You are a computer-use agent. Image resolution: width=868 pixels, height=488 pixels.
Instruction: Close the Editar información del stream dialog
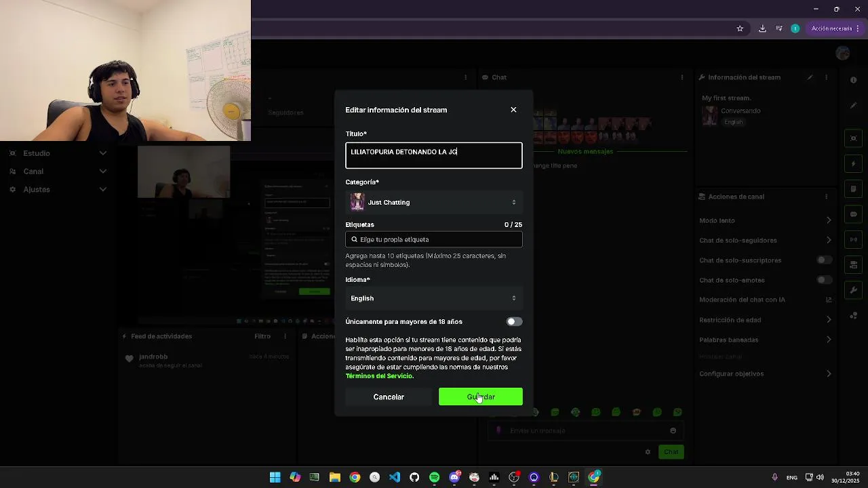coord(513,110)
